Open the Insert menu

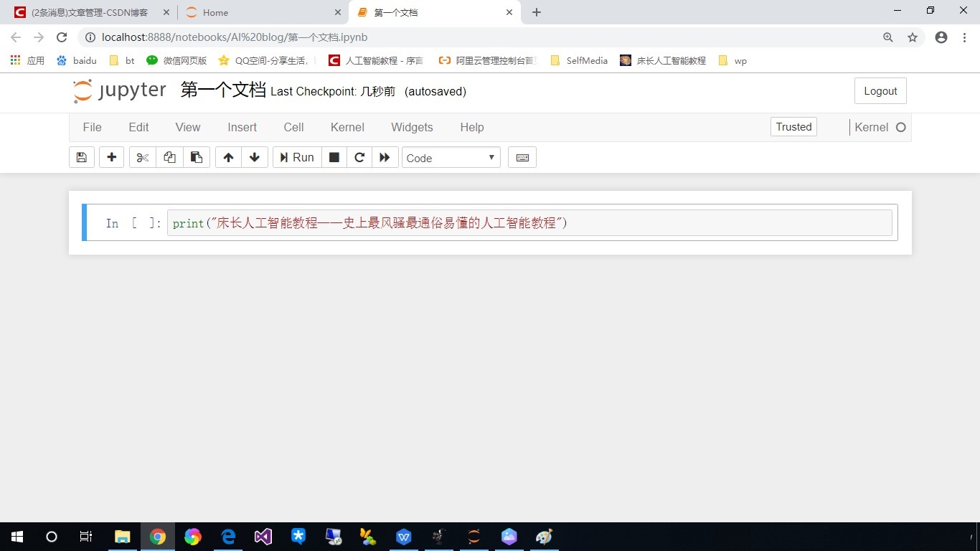point(242,127)
